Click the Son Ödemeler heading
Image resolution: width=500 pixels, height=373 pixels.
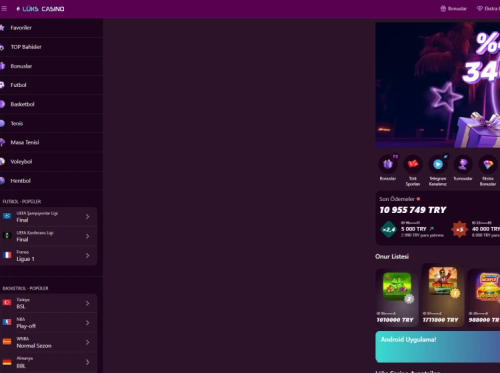(397, 199)
